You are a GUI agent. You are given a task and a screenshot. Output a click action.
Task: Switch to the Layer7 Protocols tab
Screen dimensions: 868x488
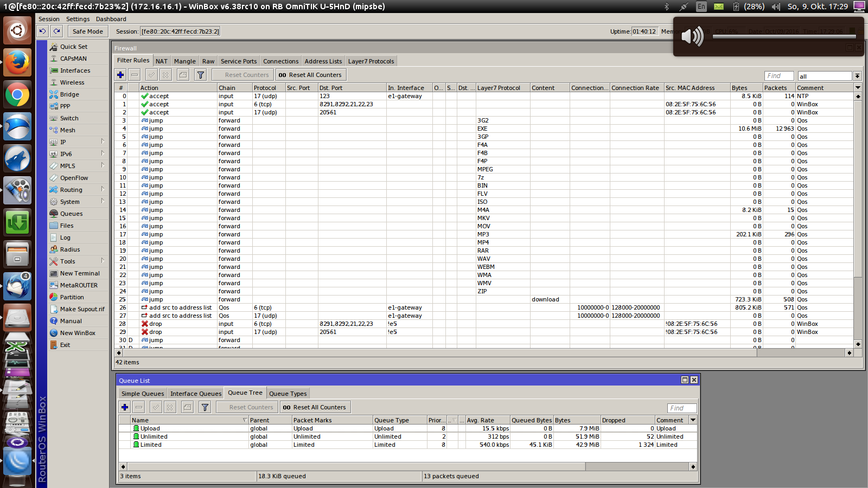tap(371, 61)
